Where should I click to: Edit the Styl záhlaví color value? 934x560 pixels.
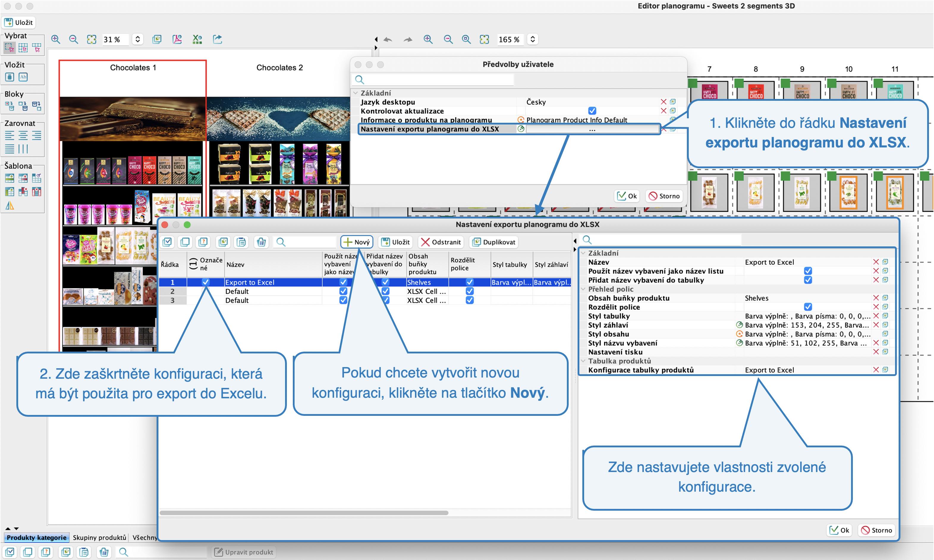click(x=807, y=325)
